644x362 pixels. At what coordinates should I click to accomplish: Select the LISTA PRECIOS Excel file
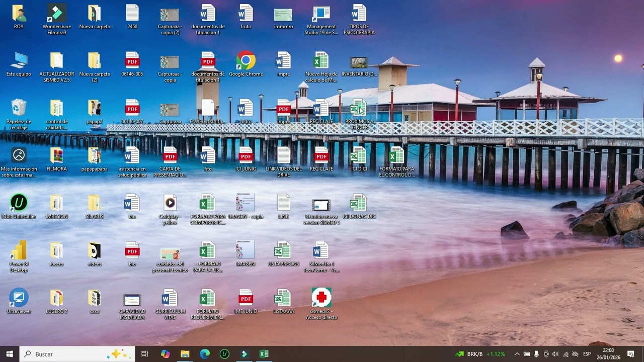click(283, 254)
